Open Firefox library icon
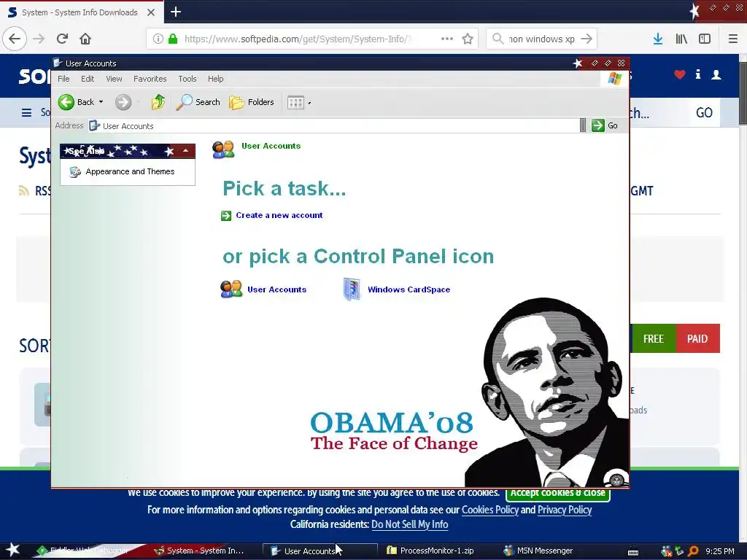This screenshot has width=747, height=560. pyautogui.click(x=681, y=39)
